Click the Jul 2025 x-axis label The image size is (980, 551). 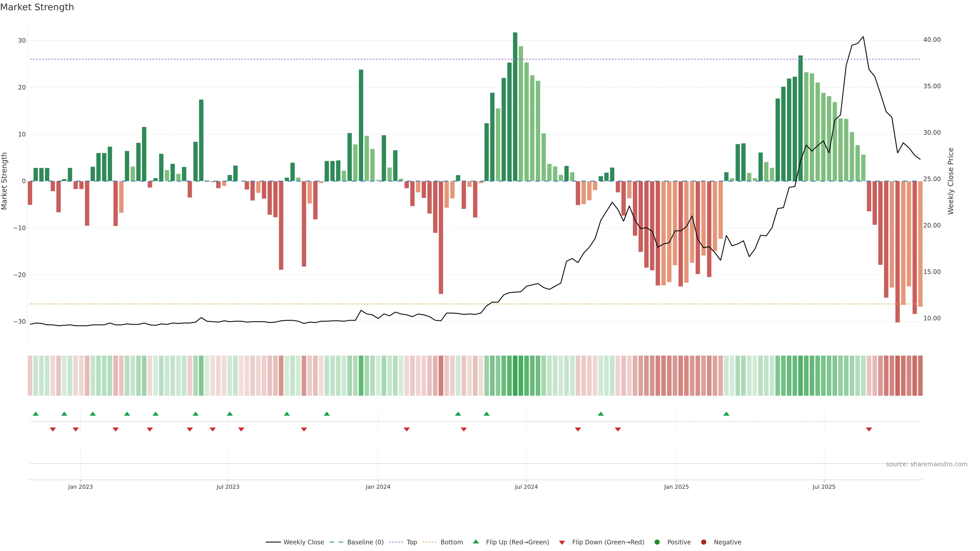click(824, 487)
